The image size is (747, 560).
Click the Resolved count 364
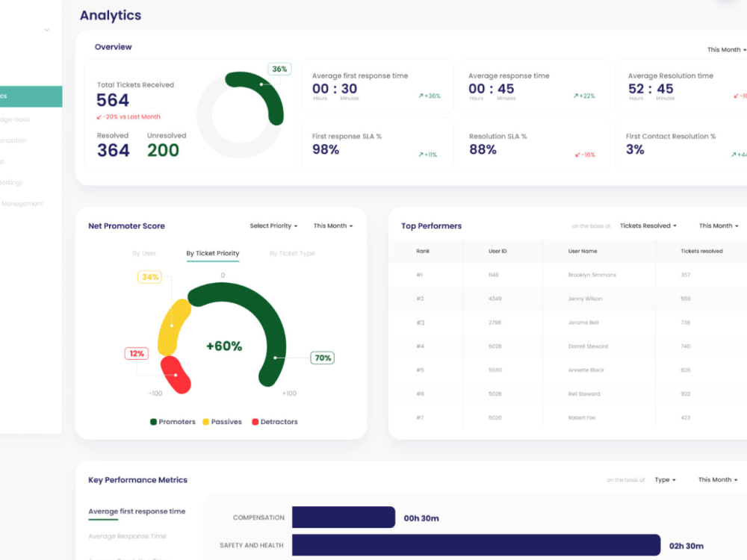pos(114,151)
